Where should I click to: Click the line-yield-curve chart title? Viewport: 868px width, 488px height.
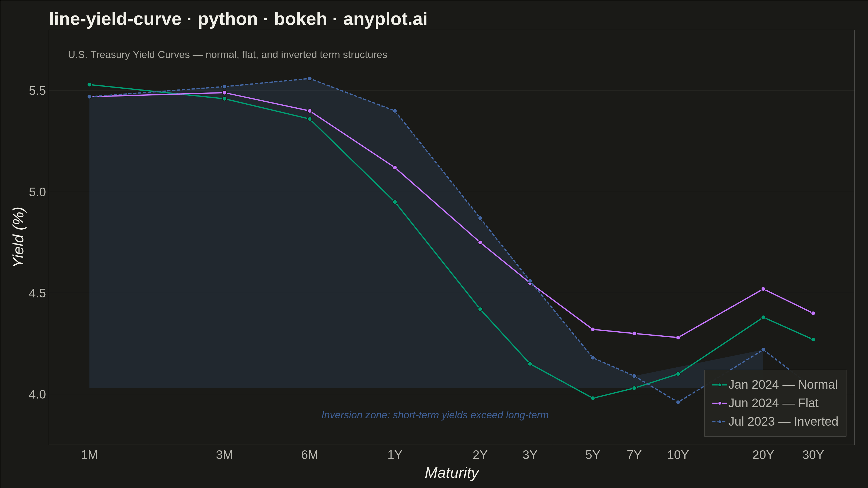[x=238, y=19]
